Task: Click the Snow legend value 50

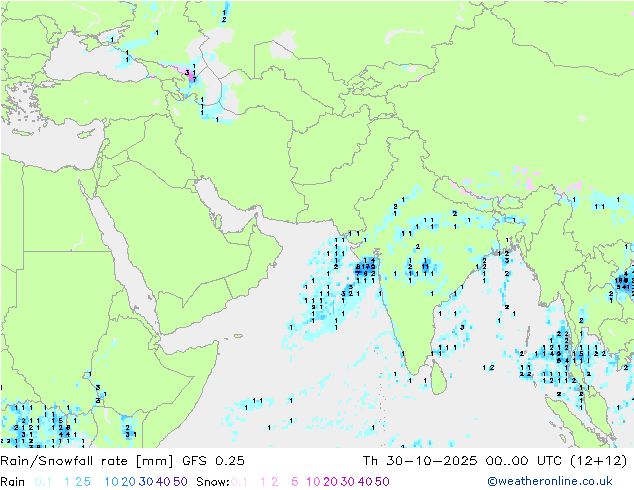Action: [x=382, y=482]
